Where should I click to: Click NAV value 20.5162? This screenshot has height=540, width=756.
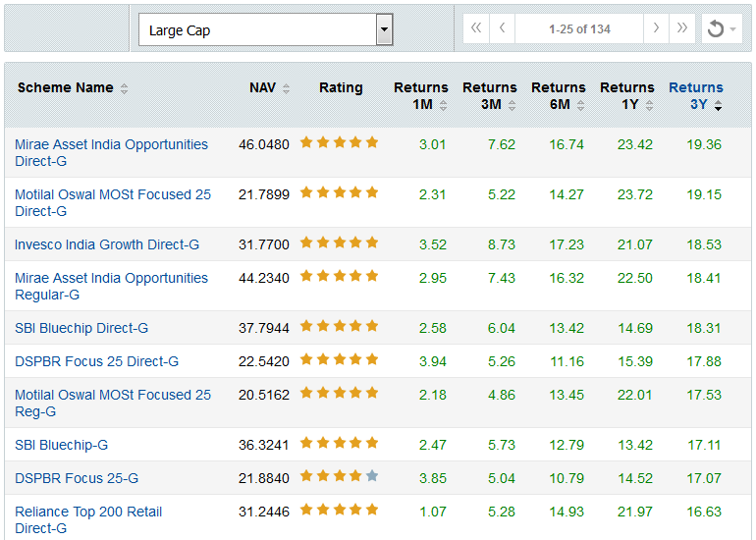point(264,395)
